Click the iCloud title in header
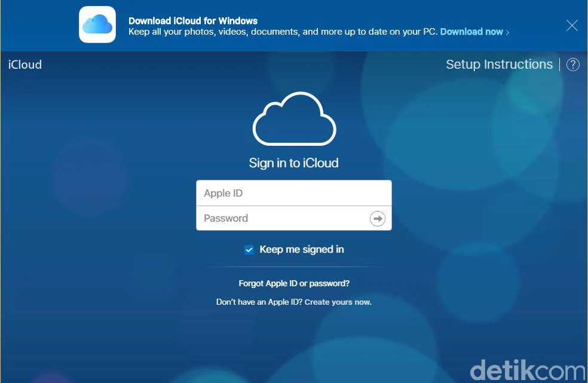The width and height of the screenshot is (588, 383). point(25,65)
